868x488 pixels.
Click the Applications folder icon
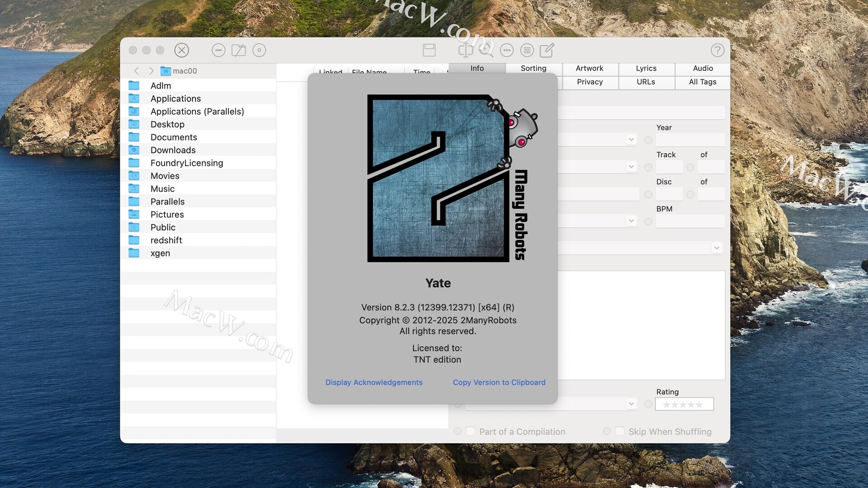pos(134,99)
